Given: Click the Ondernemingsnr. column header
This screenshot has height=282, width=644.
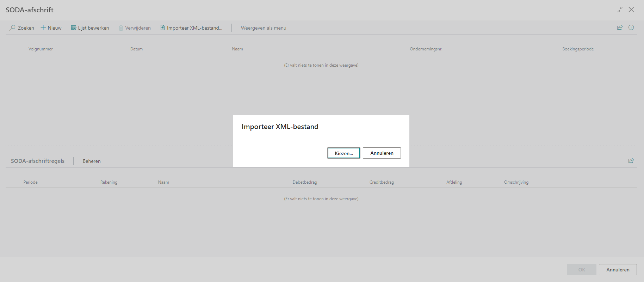Looking at the screenshot, I should pyautogui.click(x=426, y=49).
